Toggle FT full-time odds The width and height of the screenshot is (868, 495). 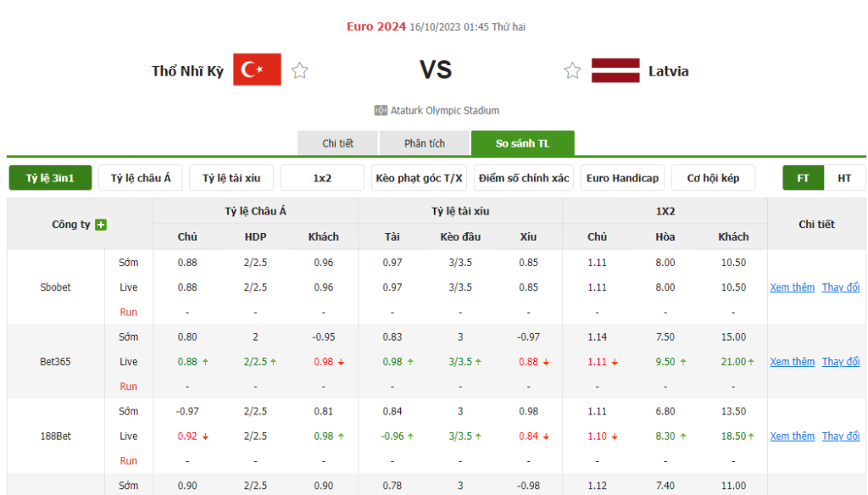[804, 178]
